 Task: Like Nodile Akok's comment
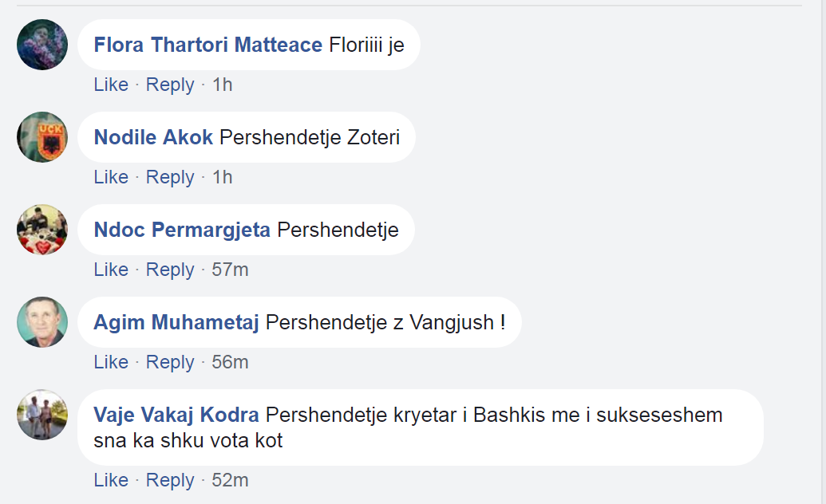click(111, 177)
